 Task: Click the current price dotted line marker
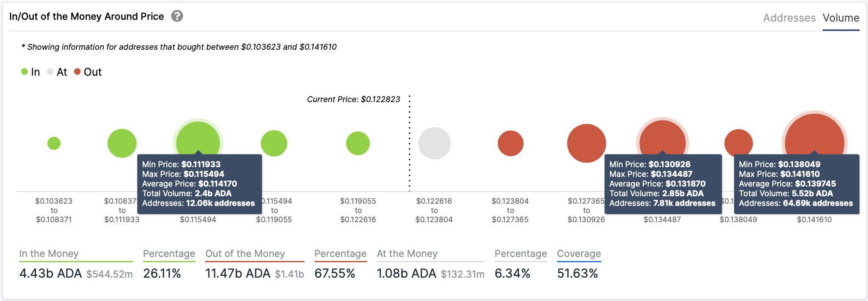(409, 143)
